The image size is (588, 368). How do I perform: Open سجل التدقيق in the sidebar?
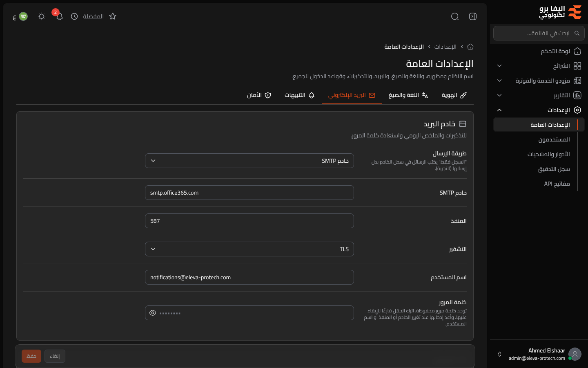click(539, 169)
